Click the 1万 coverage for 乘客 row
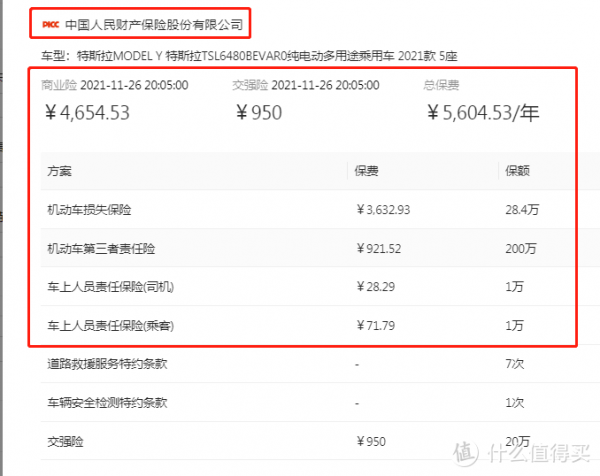This screenshot has width=600, height=476. point(514,326)
